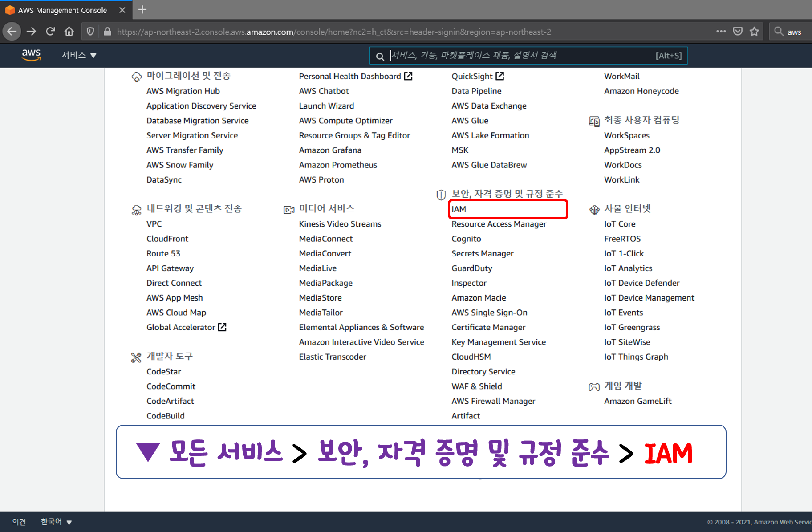Open Resource Access Manager
The width and height of the screenshot is (812, 532).
click(x=499, y=224)
